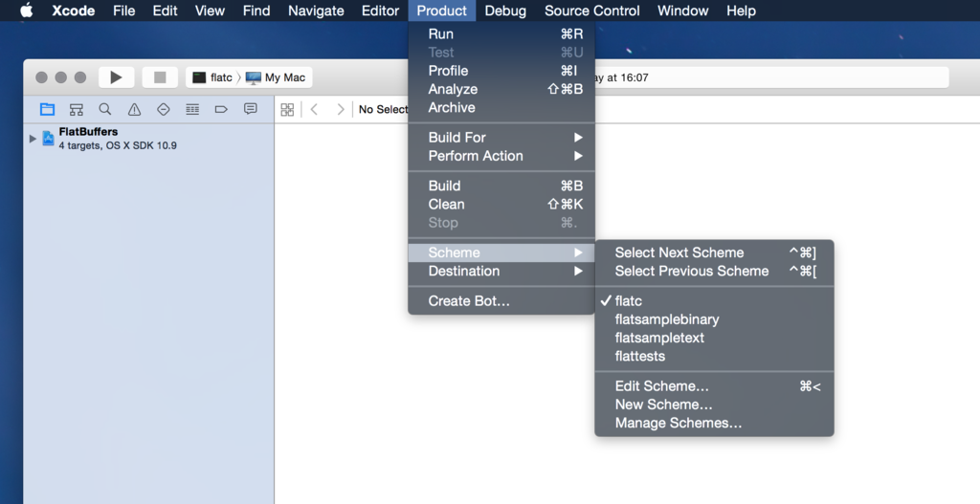Image resolution: width=980 pixels, height=504 pixels.
Task: Choose Run from Product menu
Action: [501, 34]
